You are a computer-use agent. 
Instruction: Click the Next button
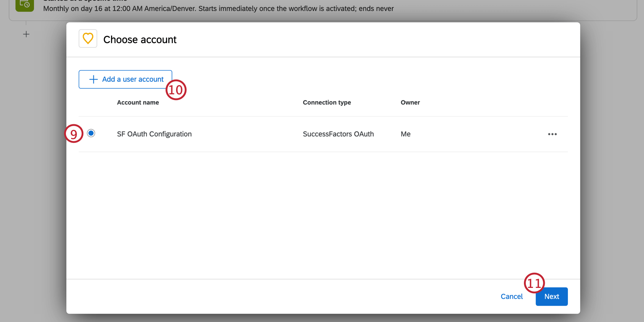pyautogui.click(x=552, y=297)
